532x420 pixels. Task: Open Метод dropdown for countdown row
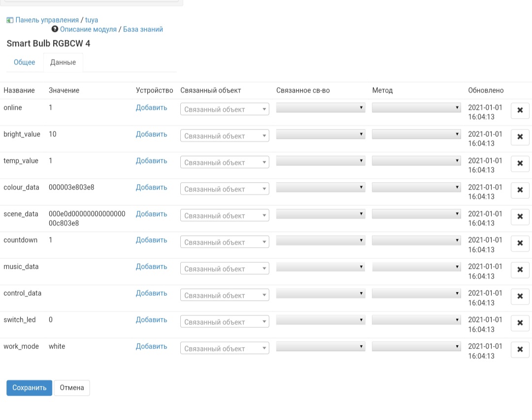[x=416, y=241]
